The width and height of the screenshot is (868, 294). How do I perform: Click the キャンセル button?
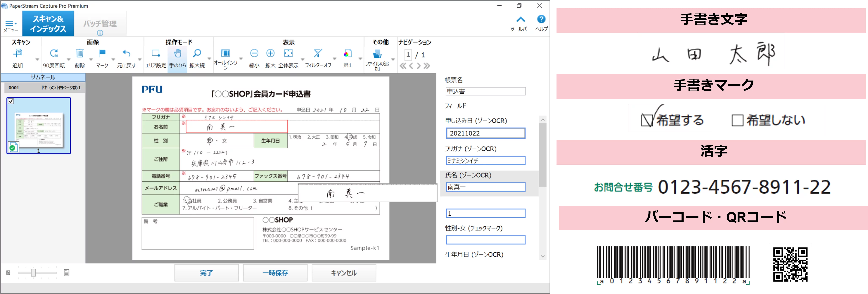point(344,273)
